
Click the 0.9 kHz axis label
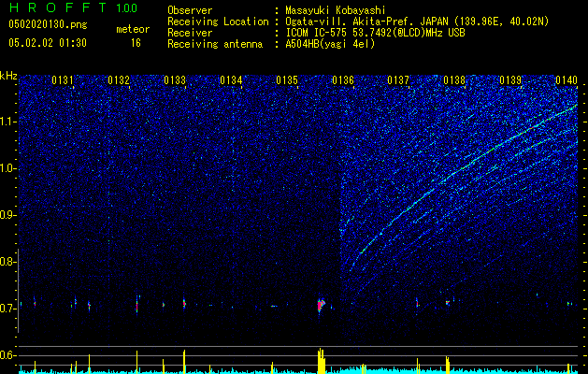(7, 215)
